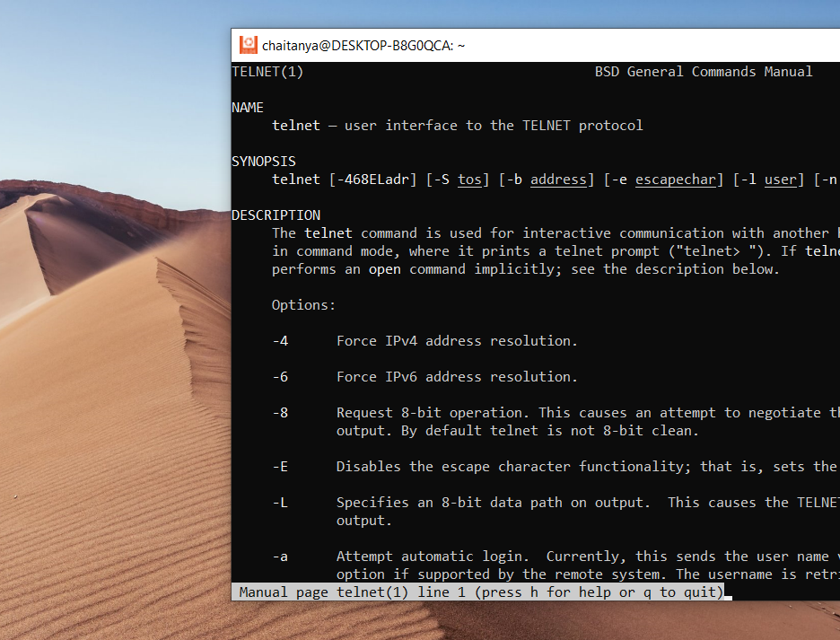Image resolution: width=840 pixels, height=640 pixels.
Task: Click the -L option entry
Action: tap(280, 502)
